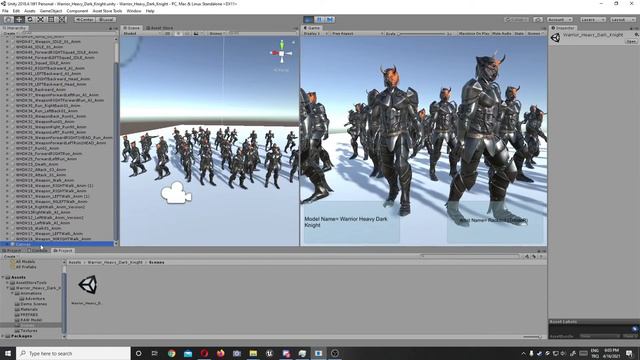This screenshot has width=640, height=360.
Task: Toggle Maximize On Play
Action: [x=473, y=33]
